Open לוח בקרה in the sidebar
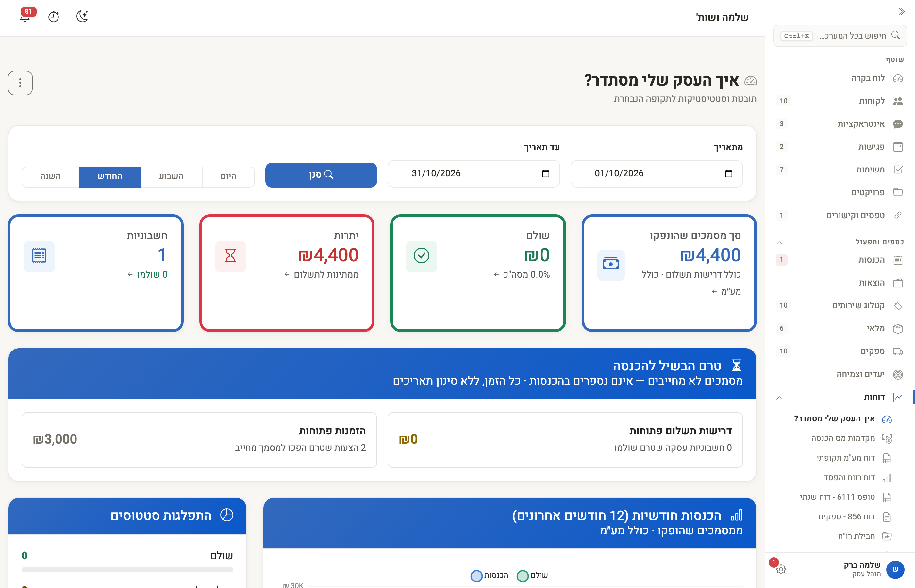915x588 pixels. pyautogui.click(x=840, y=78)
